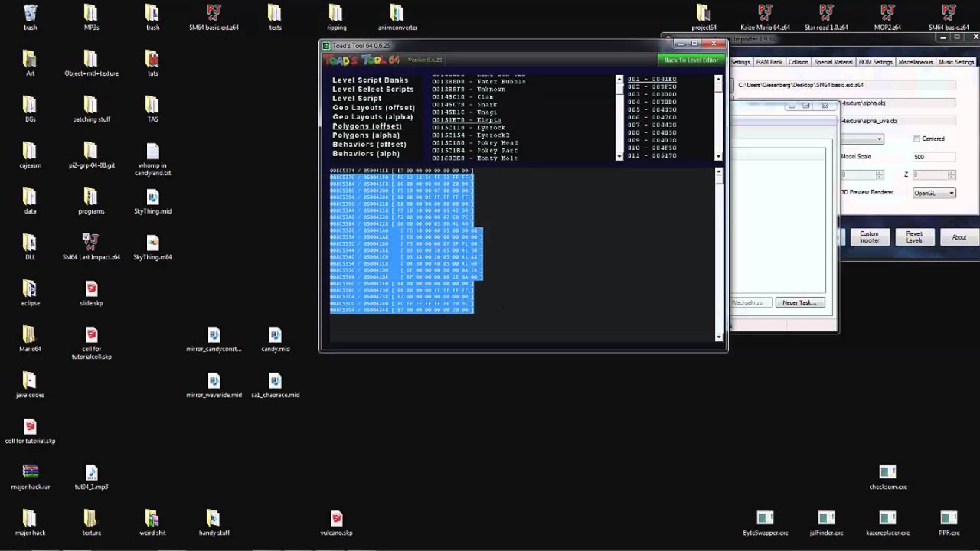Open the ripping folder icon
This screenshot has width=980, height=551.
(336, 13)
